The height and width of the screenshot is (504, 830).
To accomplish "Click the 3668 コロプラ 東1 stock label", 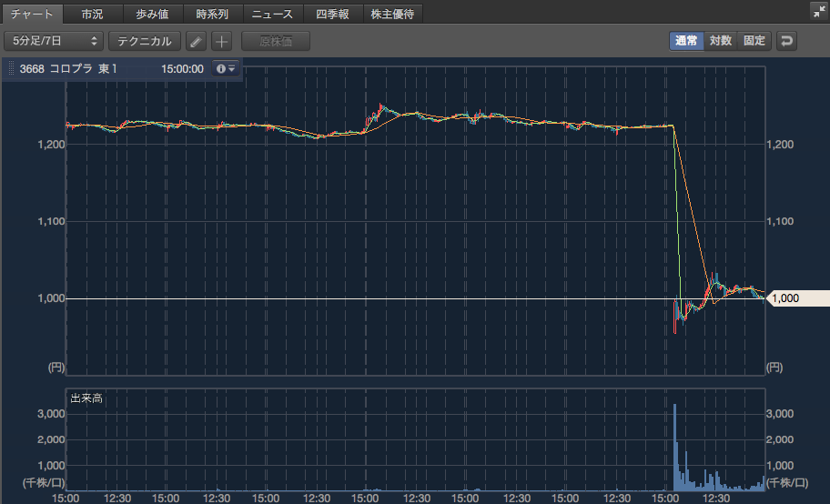I will [x=68, y=69].
